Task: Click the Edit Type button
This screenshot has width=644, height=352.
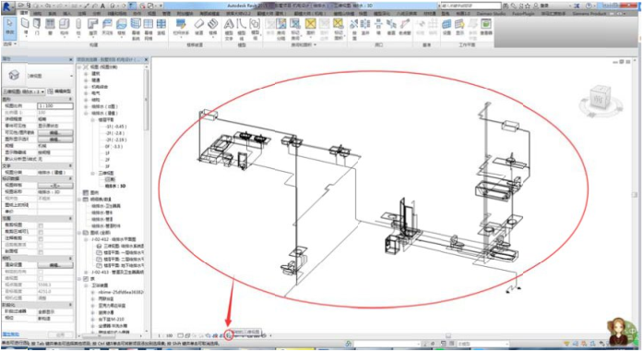Action: pos(60,91)
